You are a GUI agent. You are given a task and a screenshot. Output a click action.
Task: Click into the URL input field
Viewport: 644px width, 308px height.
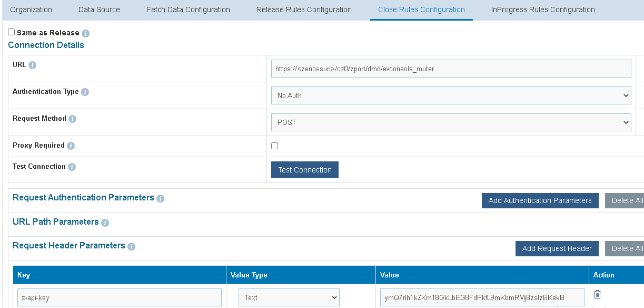[451, 69]
